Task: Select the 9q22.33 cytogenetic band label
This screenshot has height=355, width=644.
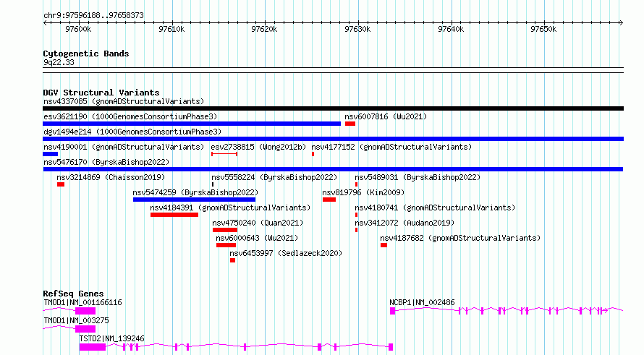Action: coord(59,62)
